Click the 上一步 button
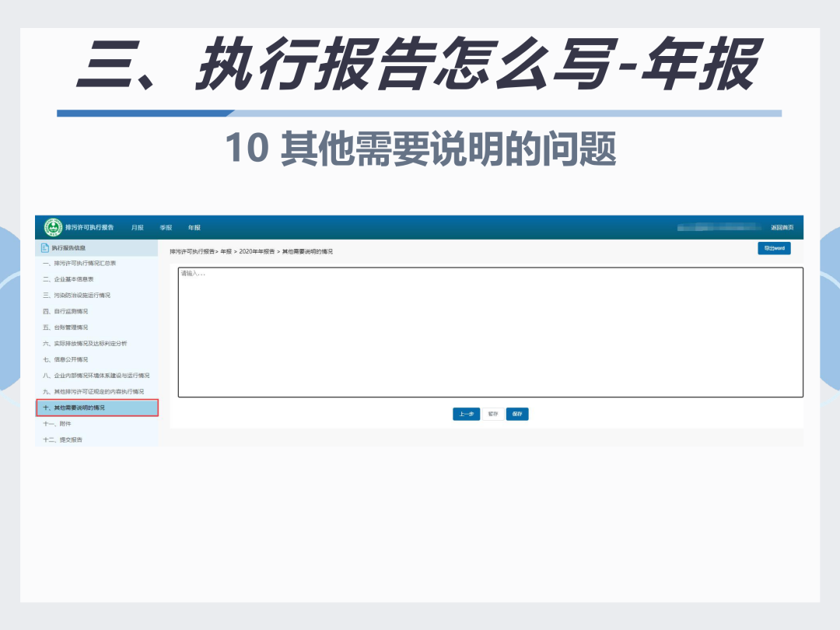 [x=466, y=414]
